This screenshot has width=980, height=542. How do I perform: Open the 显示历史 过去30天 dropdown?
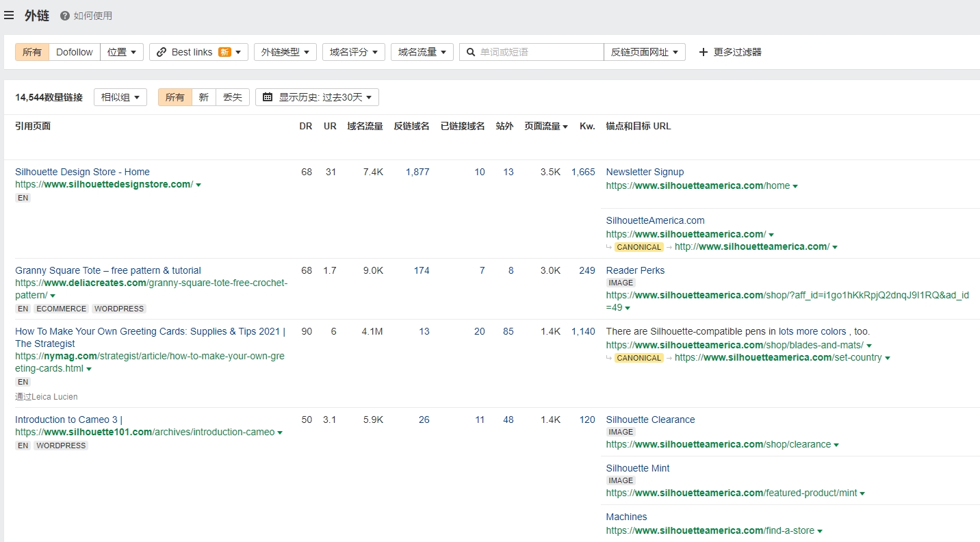point(317,97)
